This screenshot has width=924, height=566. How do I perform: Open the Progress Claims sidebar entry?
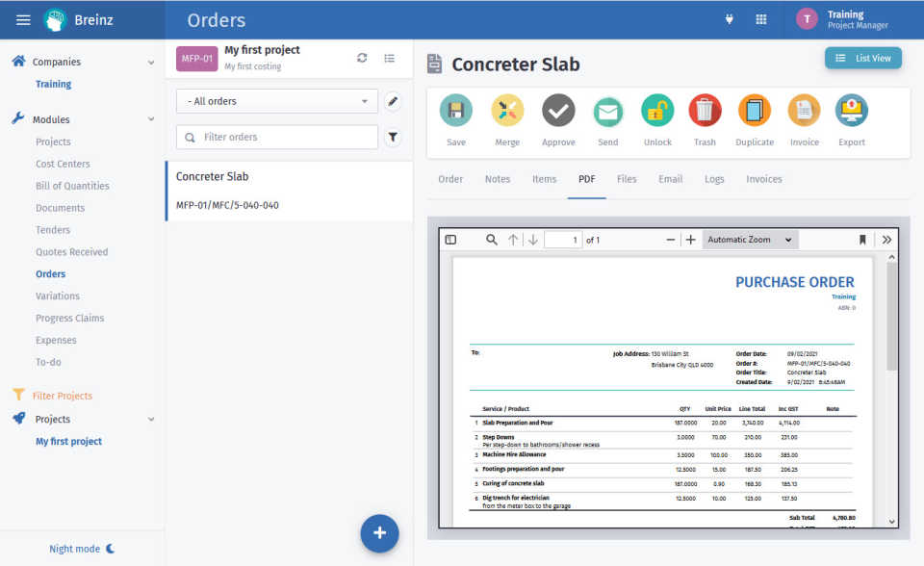(x=71, y=318)
